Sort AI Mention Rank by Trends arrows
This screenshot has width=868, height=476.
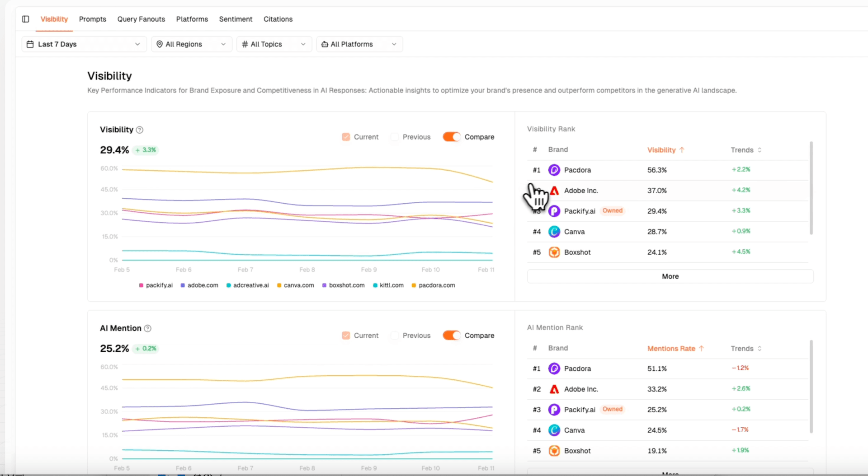pyautogui.click(x=759, y=349)
